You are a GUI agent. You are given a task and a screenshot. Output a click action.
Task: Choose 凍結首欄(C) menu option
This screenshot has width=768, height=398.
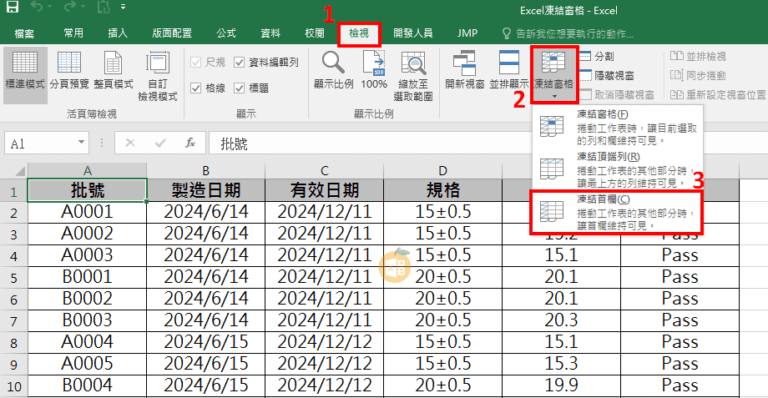click(x=617, y=212)
